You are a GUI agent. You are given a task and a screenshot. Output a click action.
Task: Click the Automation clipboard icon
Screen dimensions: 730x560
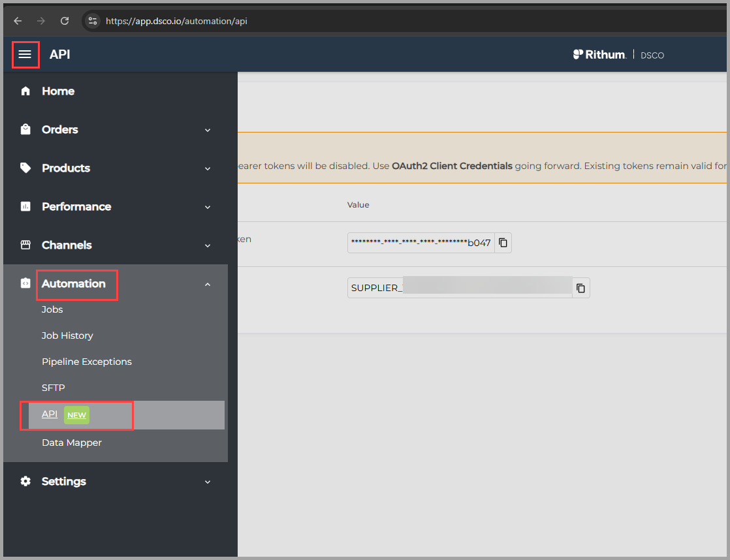25,283
